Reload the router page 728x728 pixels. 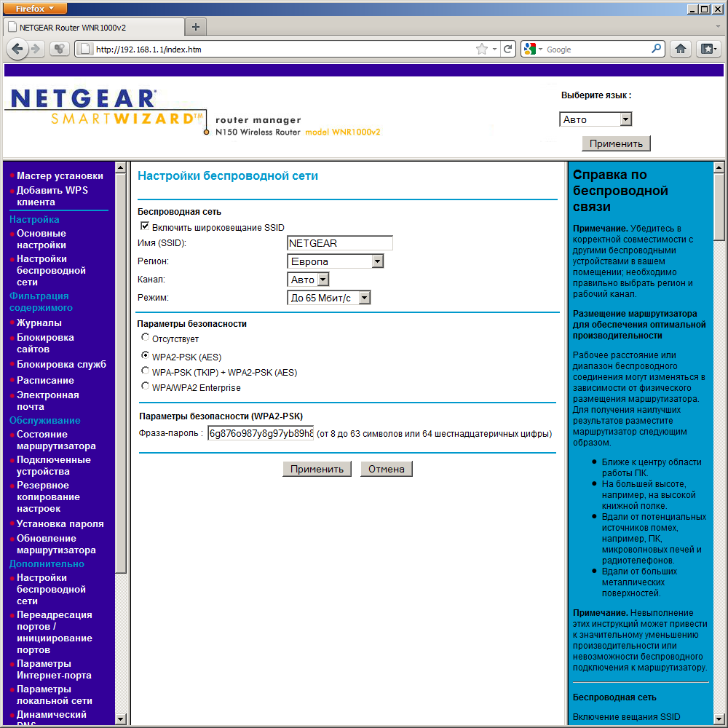tap(508, 49)
